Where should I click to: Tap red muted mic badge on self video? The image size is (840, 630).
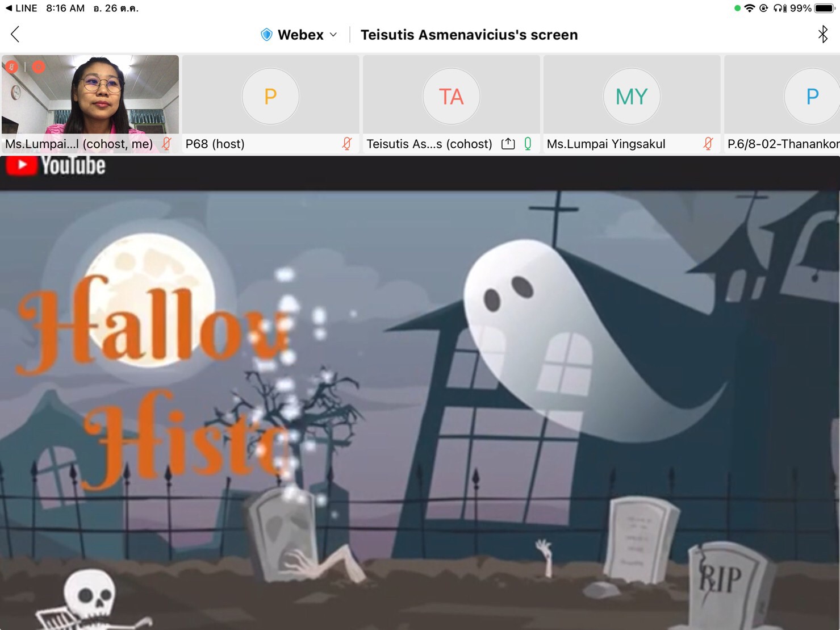pyautogui.click(x=11, y=67)
